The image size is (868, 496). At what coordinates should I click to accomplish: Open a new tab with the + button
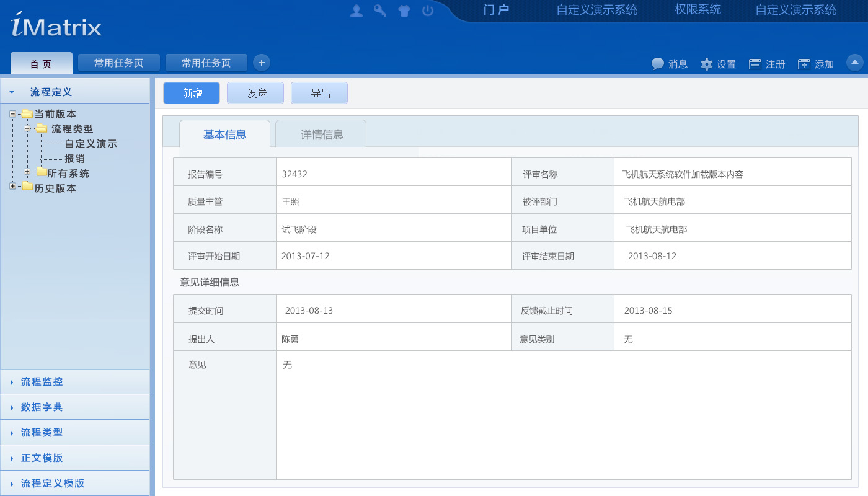[x=261, y=62]
